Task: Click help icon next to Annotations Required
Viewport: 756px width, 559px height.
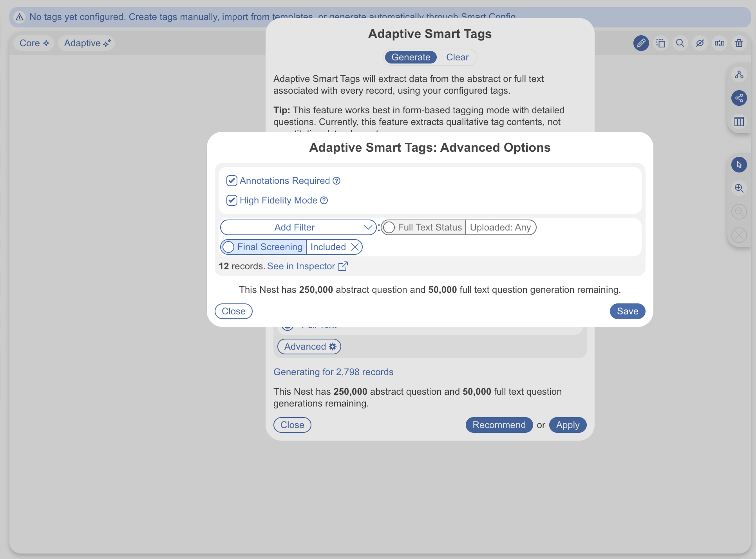Action: (336, 181)
